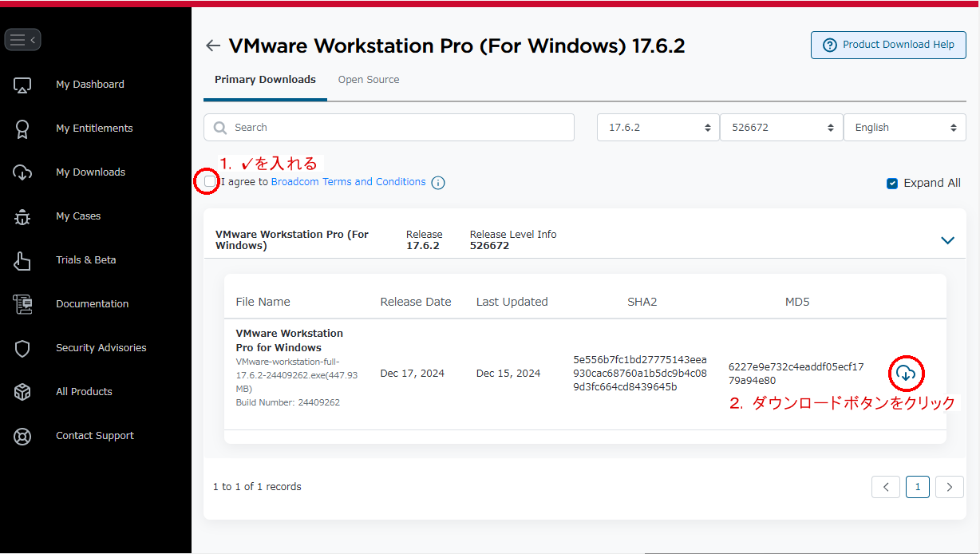The height and width of the screenshot is (554, 980).
Task: Collapse the sidebar with the hamburger menu button
Action: (22, 39)
